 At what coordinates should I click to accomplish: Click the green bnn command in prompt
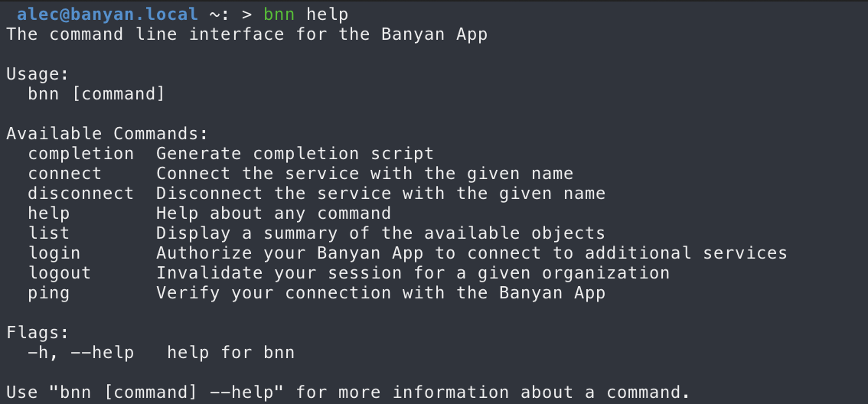point(279,14)
